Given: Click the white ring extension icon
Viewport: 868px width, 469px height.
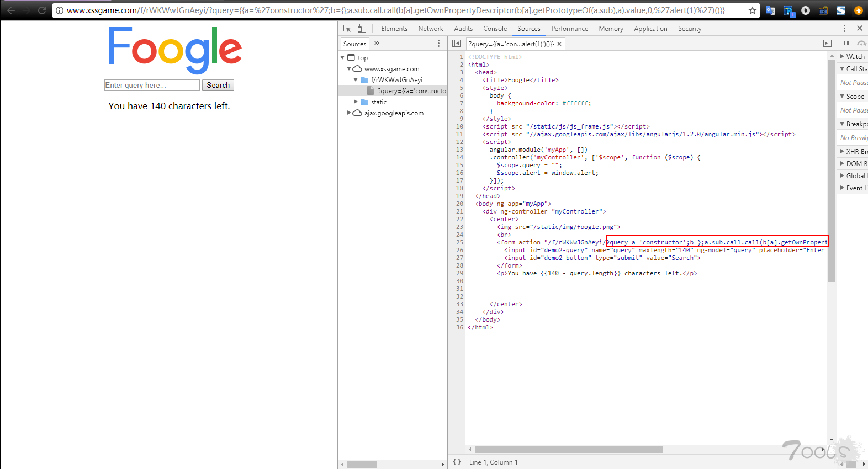Looking at the screenshot, I should tap(806, 10).
